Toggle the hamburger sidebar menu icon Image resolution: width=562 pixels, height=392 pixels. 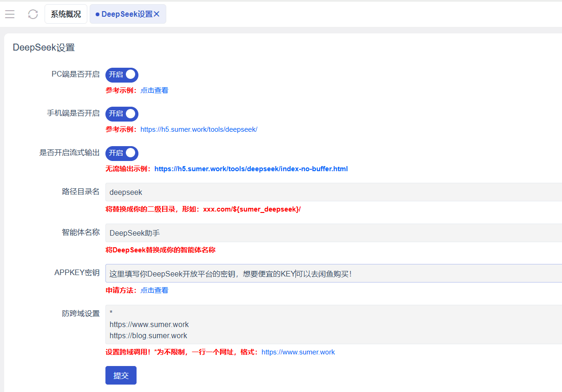[10, 14]
